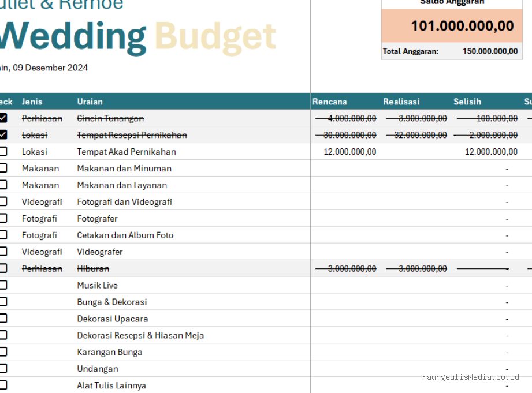Screen dimensions: 532x393
Task: Tick the Musik Live row checkbox
Action: pyautogui.click(x=3, y=285)
